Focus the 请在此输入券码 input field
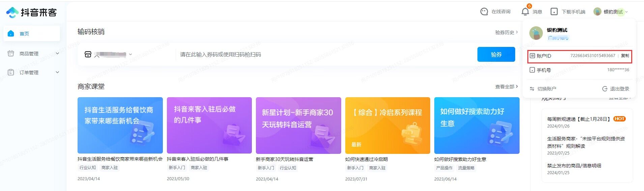This screenshot has width=644, height=191. pos(325,54)
